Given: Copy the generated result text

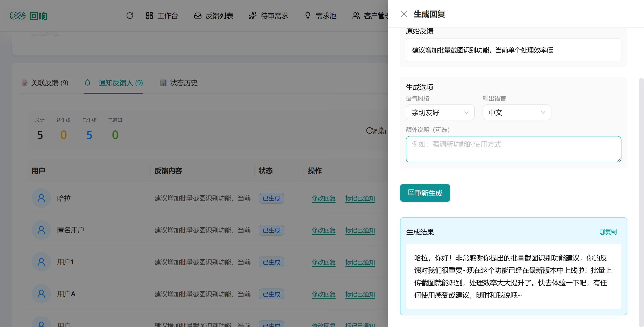Looking at the screenshot, I should click(x=608, y=232).
